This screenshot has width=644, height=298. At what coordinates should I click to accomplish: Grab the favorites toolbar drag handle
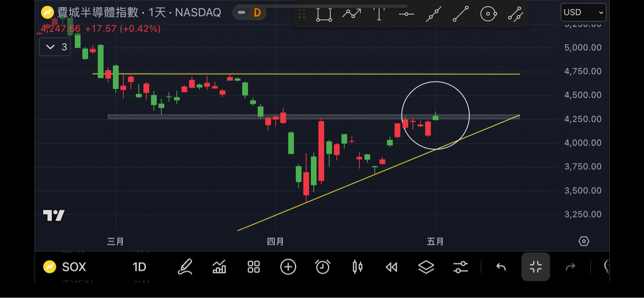[302, 14]
